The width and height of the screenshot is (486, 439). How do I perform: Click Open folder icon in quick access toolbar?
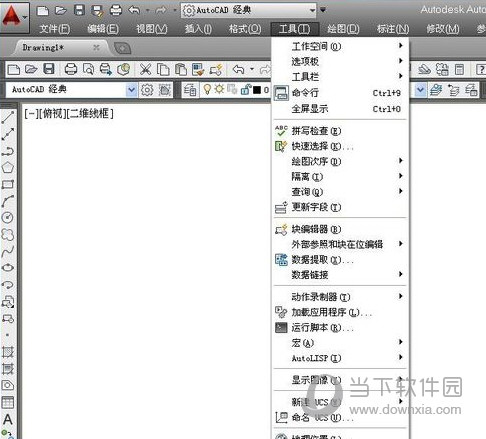(61, 10)
